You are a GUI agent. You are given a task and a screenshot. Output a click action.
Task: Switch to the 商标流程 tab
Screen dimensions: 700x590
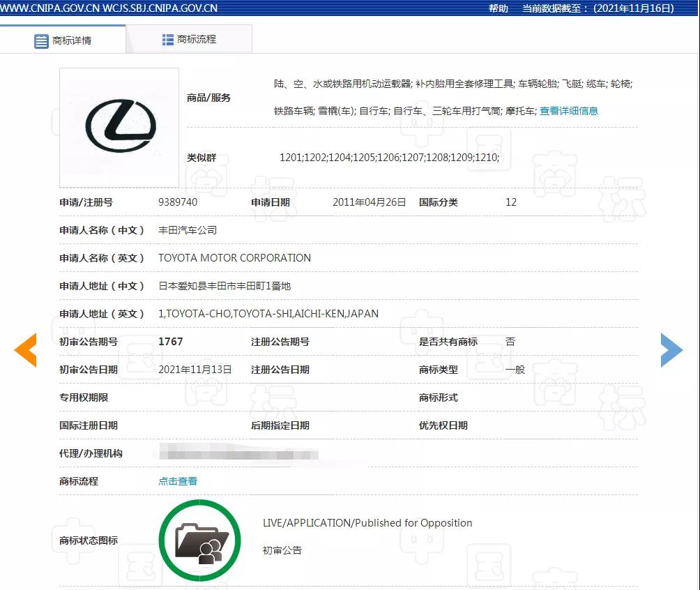189,40
